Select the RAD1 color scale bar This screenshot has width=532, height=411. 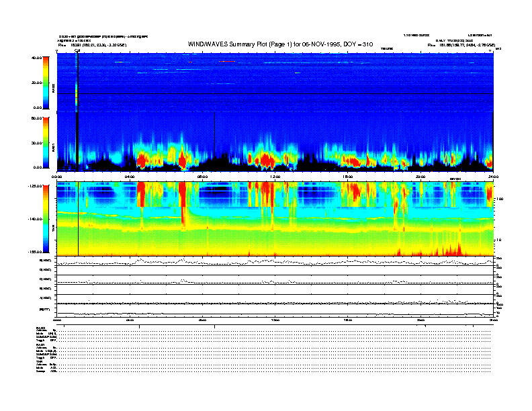point(46,143)
